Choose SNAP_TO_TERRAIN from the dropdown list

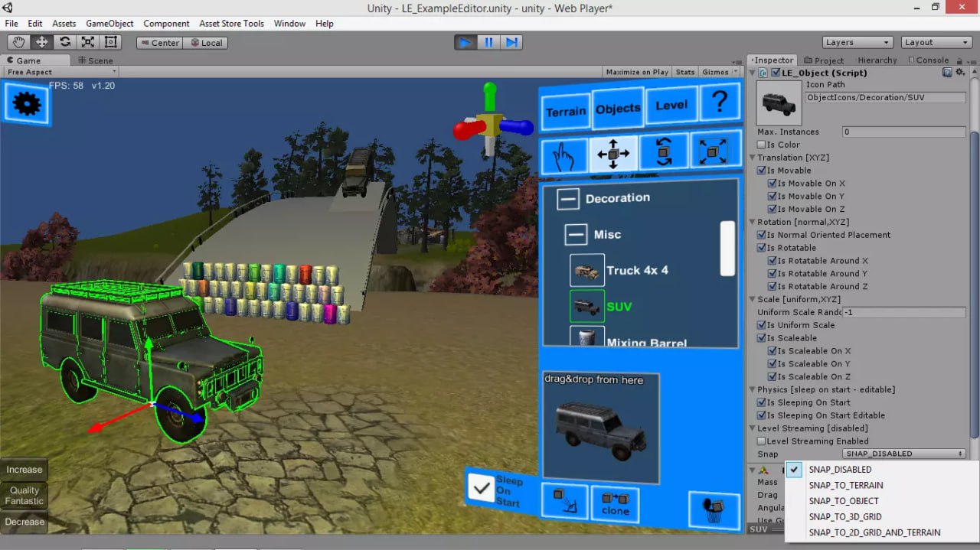click(x=845, y=485)
